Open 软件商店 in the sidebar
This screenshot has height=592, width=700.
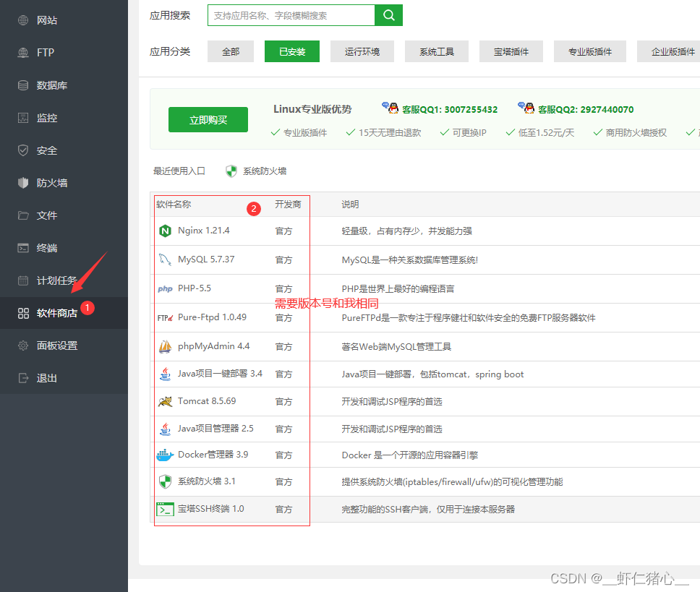[x=64, y=313]
